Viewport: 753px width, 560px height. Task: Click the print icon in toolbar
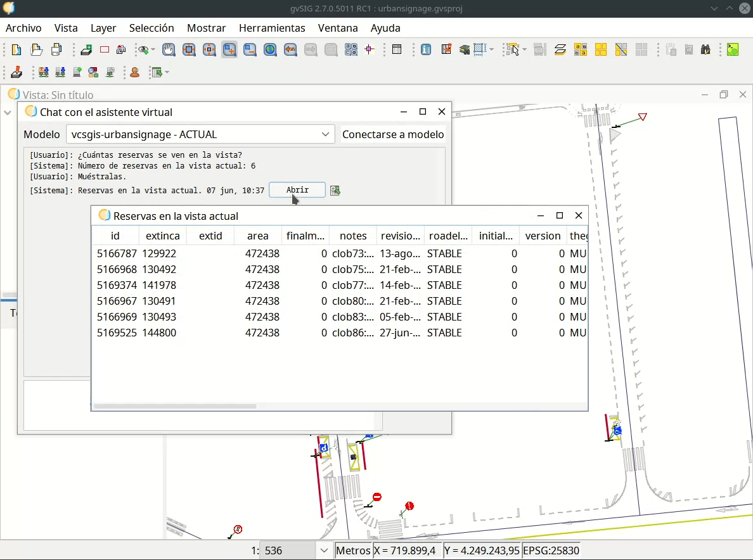point(57,50)
